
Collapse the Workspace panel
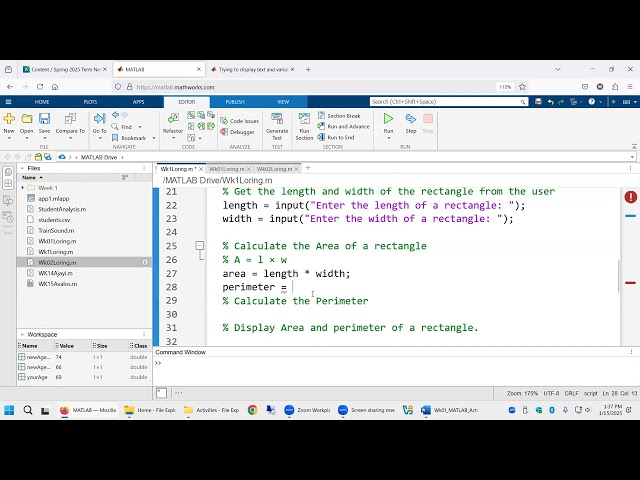[x=22, y=334]
